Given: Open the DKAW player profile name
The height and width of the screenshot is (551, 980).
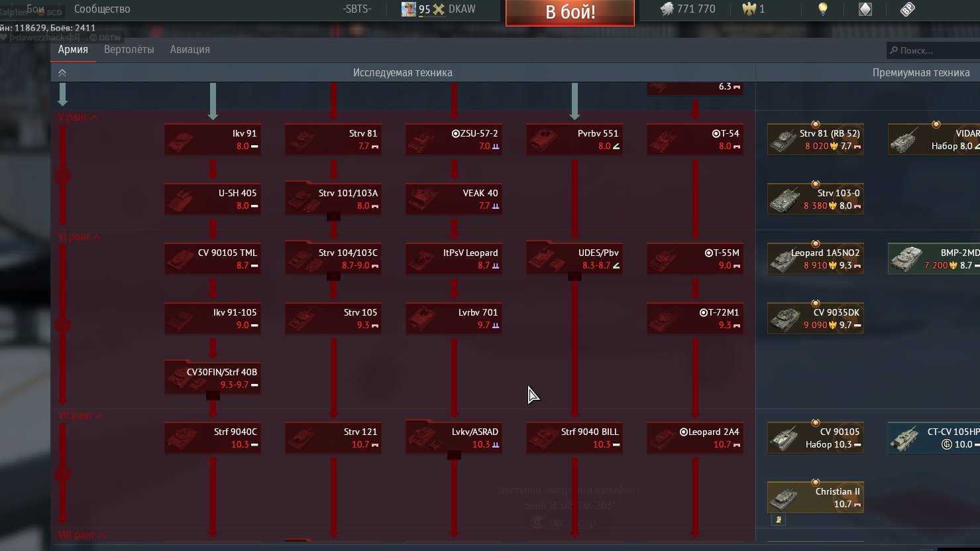Looking at the screenshot, I should [x=462, y=9].
